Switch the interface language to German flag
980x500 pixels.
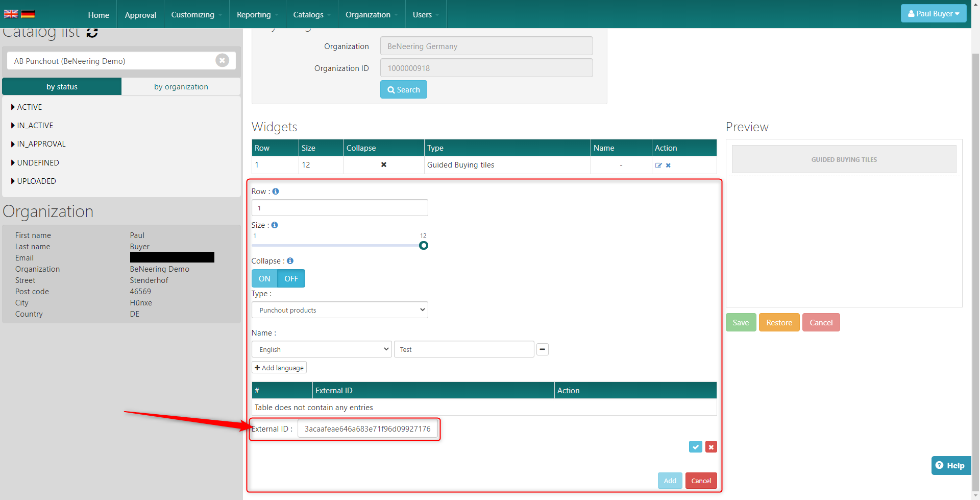click(28, 14)
